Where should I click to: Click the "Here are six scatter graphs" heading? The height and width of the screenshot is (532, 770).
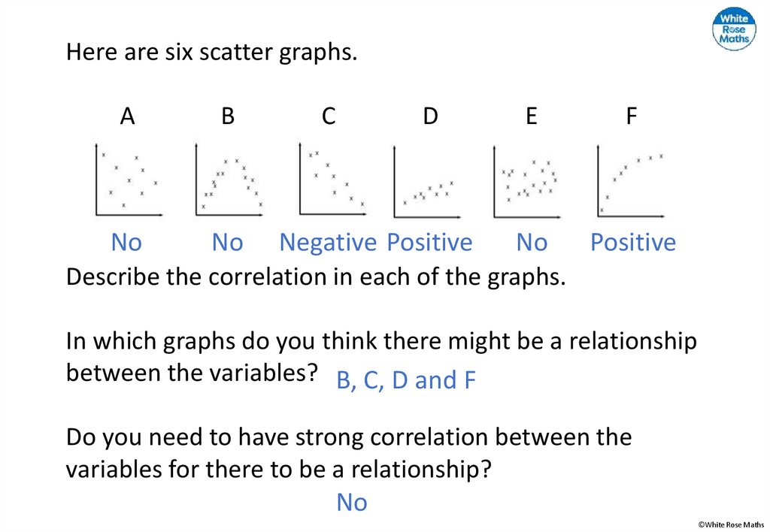tap(211, 52)
